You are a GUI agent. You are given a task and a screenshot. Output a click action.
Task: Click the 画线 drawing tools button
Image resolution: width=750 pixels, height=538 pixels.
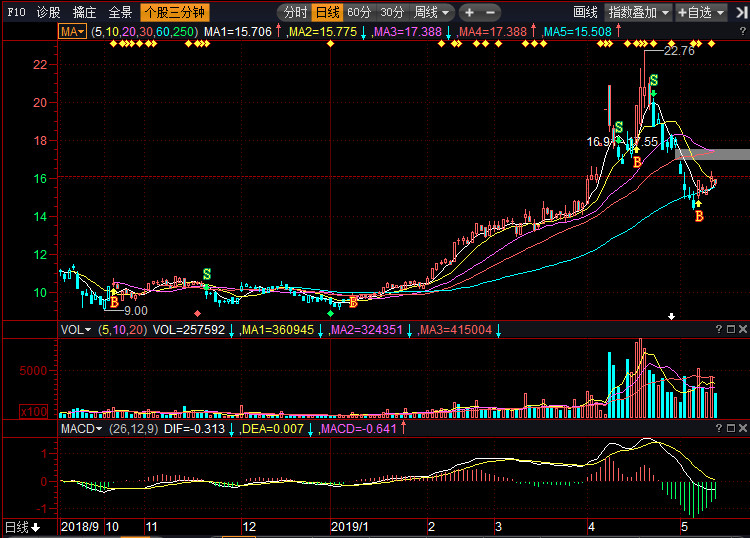pos(585,13)
